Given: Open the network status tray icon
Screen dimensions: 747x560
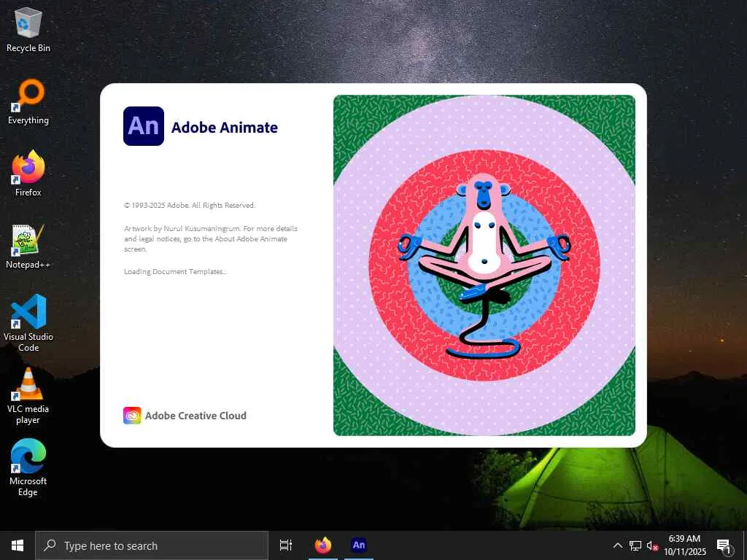Looking at the screenshot, I should click(635, 545).
